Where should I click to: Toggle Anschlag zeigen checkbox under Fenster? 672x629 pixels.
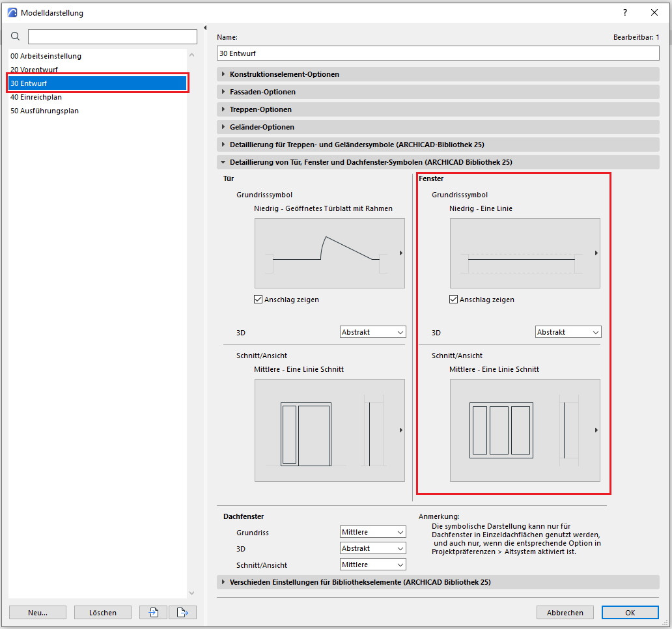pyautogui.click(x=454, y=300)
